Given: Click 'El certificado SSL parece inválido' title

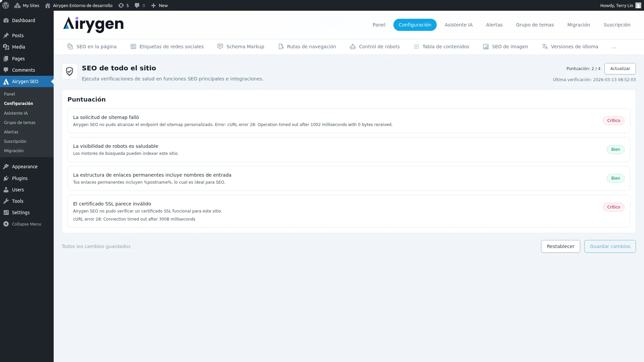Looking at the screenshot, I should click(112, 204).
